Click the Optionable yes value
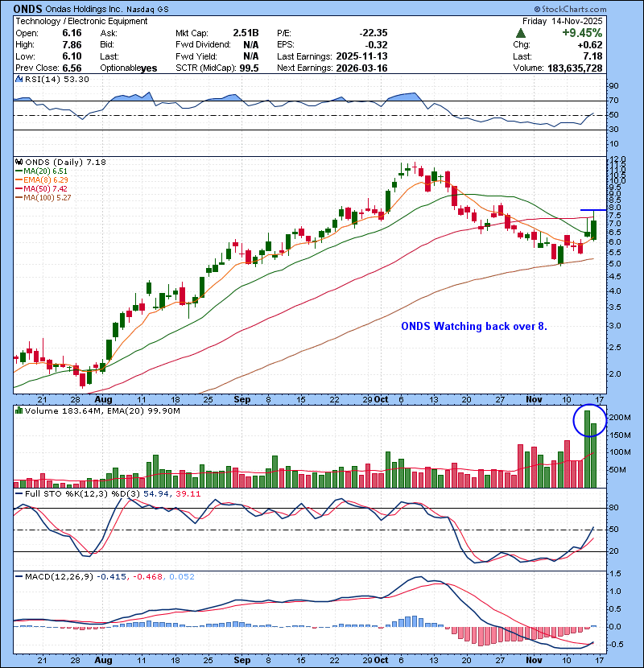The width and height of the screenshot is (644, 668). (149, 68)
